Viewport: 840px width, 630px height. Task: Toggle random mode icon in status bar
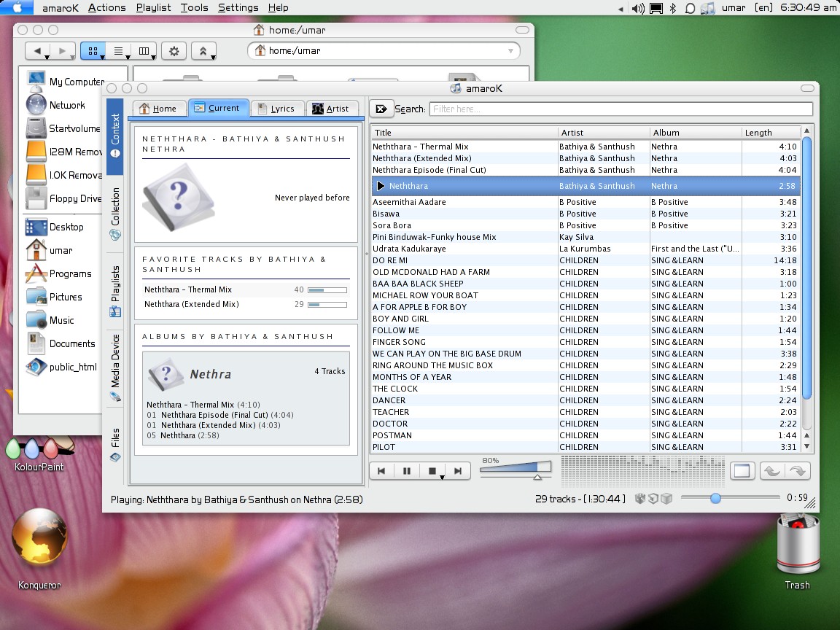(x=639, y=499)
